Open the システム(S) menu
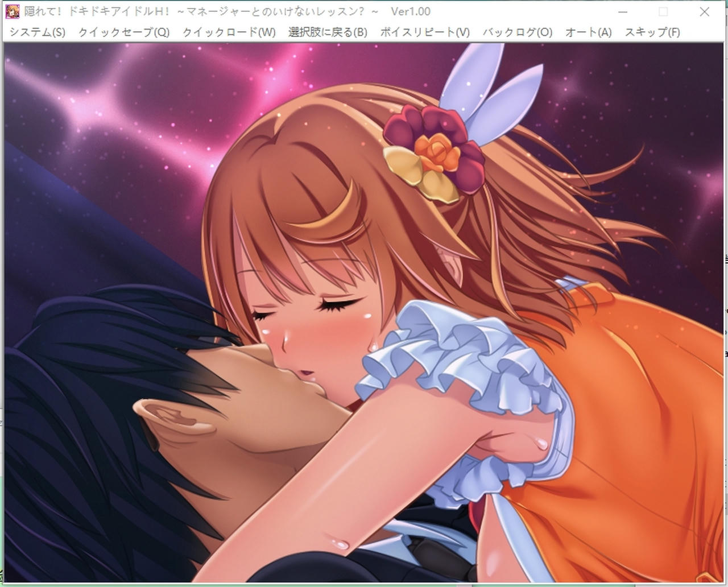The height and width of the screenshot is (587, 728). pos(38,32)
